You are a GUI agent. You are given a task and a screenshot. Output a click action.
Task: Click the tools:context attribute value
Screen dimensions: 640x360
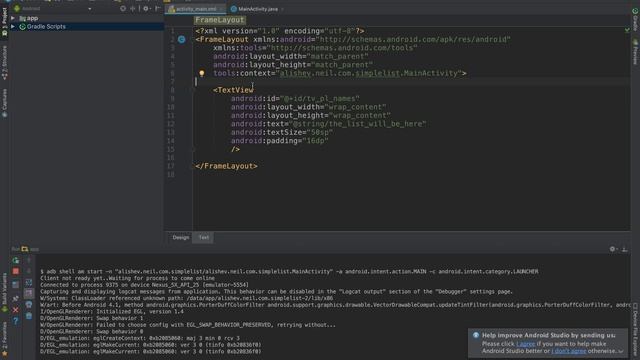click(369, 73)
